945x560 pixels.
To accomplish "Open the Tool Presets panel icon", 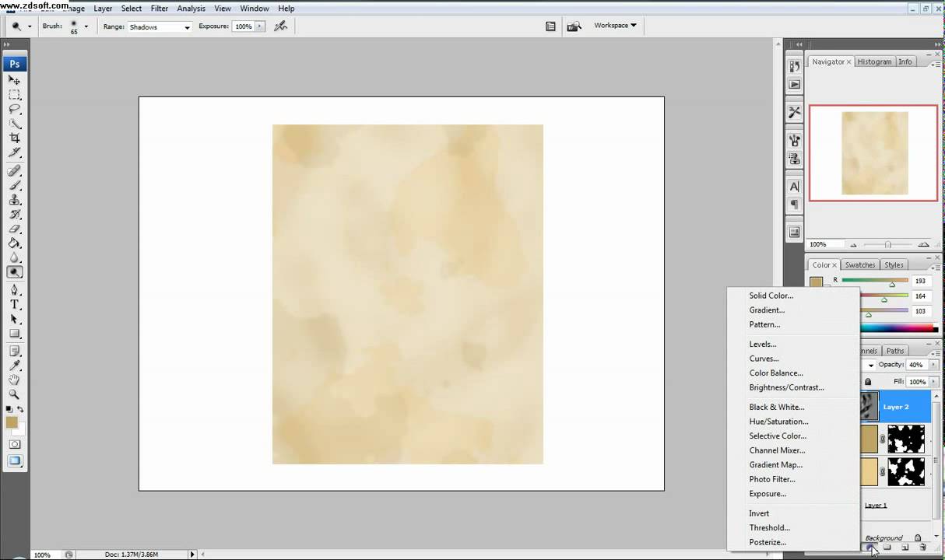I will (794, 113).
